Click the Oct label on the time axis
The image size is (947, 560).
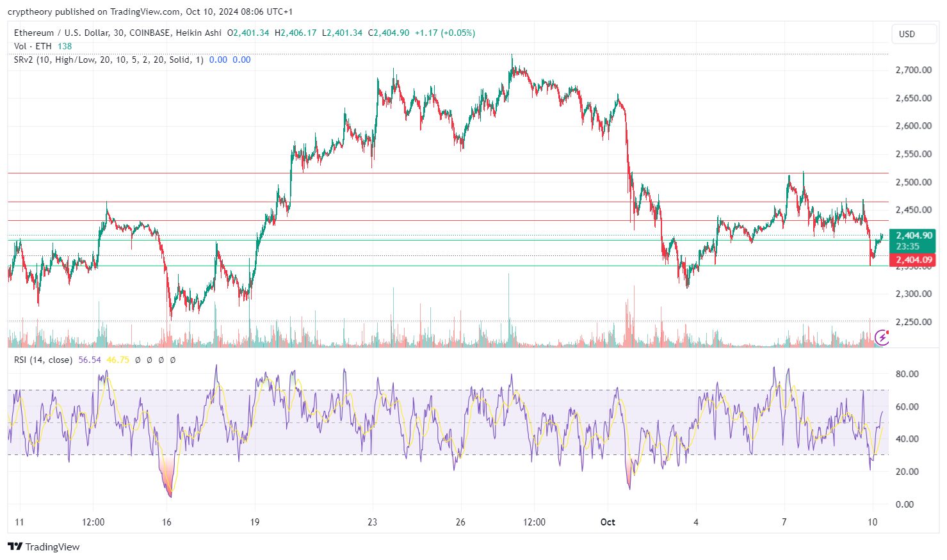click(608, 522)
